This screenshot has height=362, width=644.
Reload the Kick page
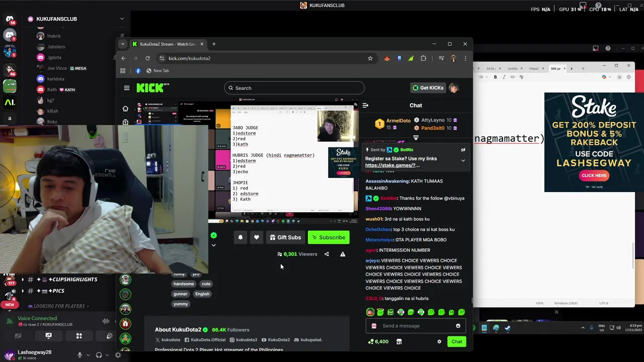[147, 58]
